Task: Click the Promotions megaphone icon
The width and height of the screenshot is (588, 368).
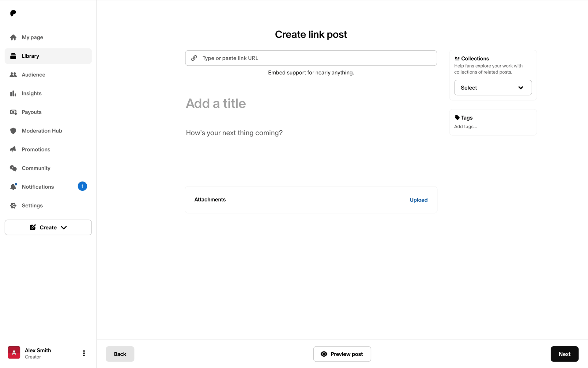Action: click(x=13, y=150)
